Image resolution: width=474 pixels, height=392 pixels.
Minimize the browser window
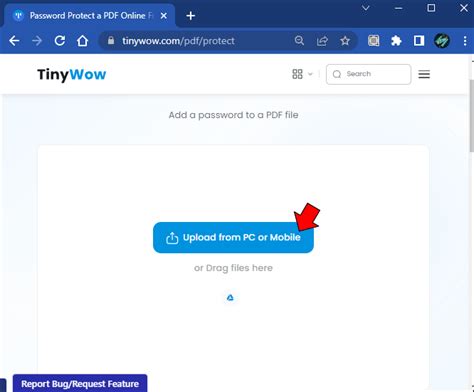click(398, 8)
